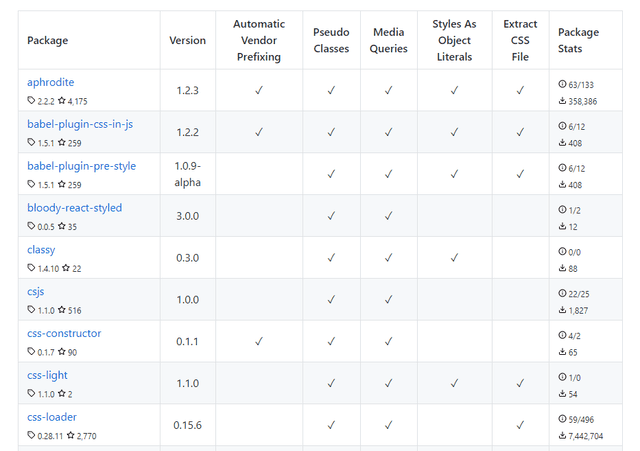Open the css-loader package link
This screenshot has height=451, width=640.
click(x=52, y=417)
